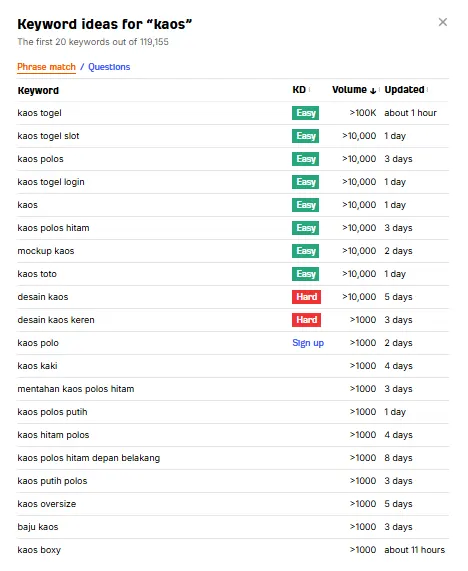
Task: Click volume >10,000 for desain kaos
Action: click(359, 297)
